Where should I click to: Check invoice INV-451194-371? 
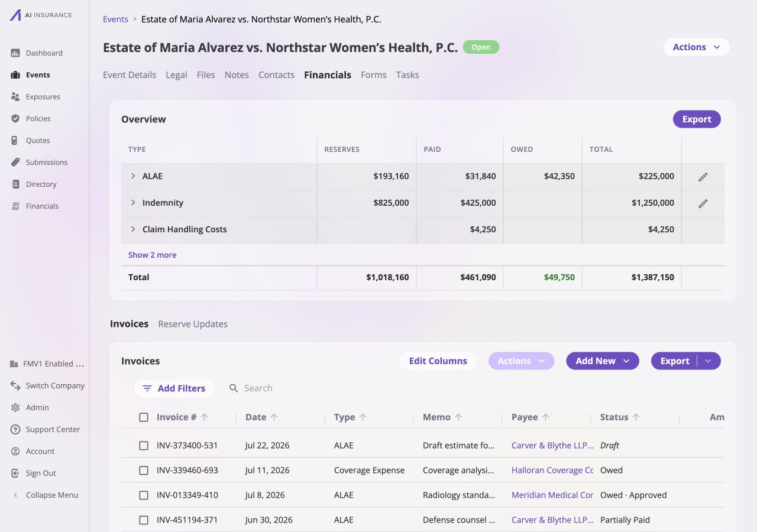pos(144,520)
